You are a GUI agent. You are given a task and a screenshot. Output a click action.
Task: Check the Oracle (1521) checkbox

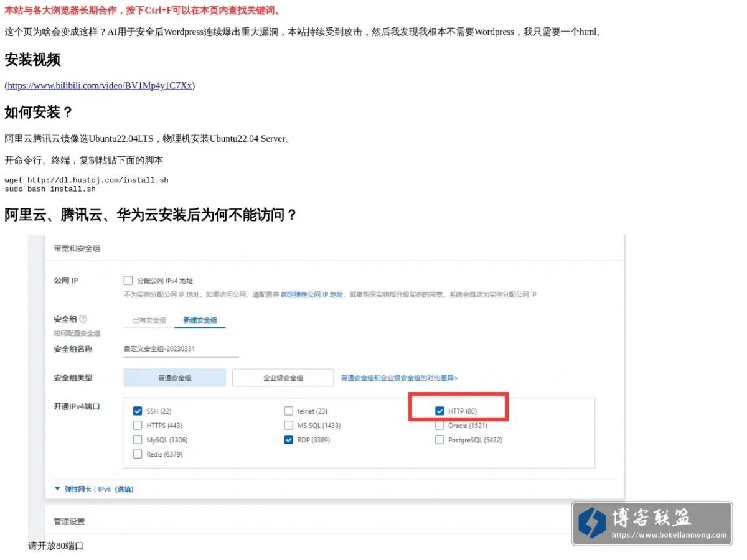[x=439, y=426]
